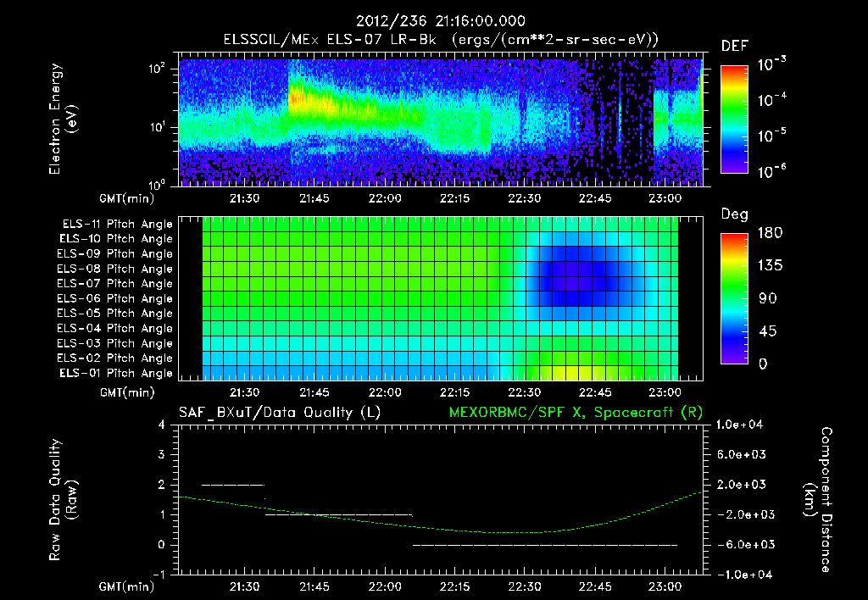
Task: Click the white data quality segment at level 2
Action: point(233,485)
